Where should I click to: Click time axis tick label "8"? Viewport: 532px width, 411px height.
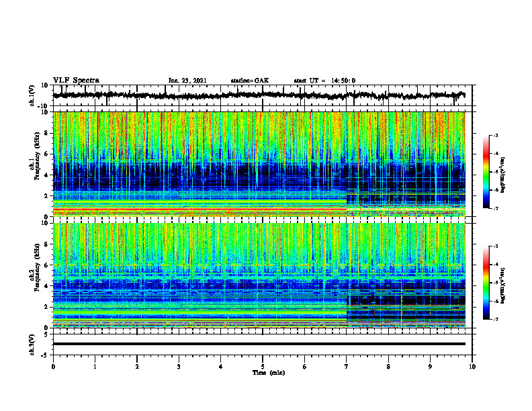click(388, 367)
